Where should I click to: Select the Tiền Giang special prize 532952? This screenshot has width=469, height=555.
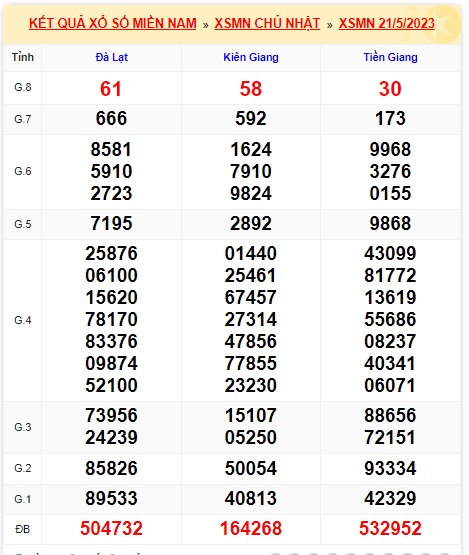click(x=390, y=528)
